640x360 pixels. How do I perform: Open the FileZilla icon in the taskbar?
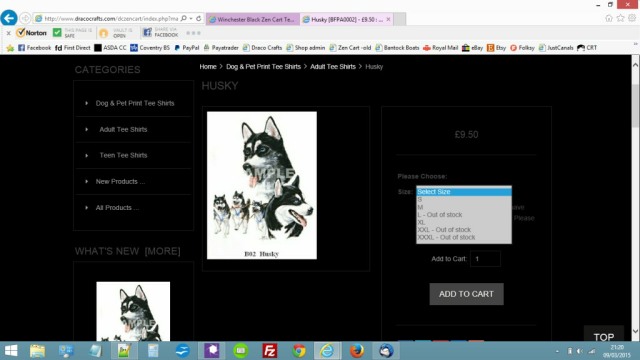(269, 351)
